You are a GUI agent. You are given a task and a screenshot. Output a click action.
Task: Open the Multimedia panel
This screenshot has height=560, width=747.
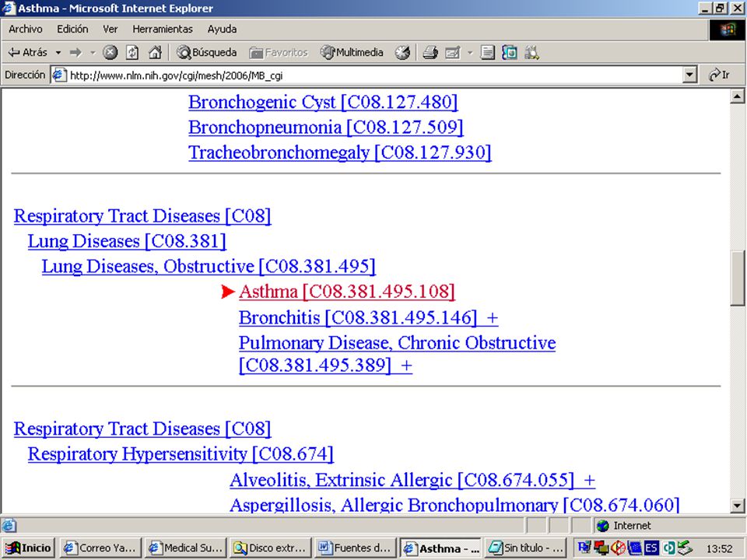352,52
